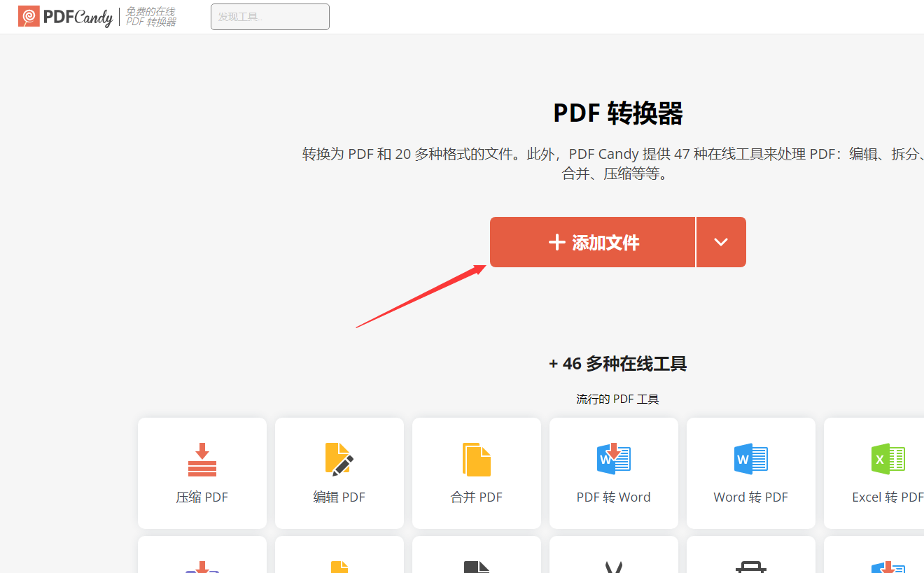Click the 免费的在线 PDF 转换器 tagline
This screenshot has width=924, height=573.
point(151,17)
